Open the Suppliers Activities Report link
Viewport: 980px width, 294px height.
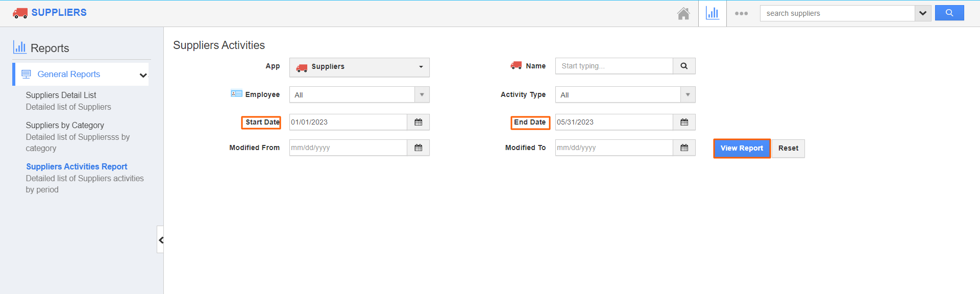pyautogui.click(x=77, y=166)
